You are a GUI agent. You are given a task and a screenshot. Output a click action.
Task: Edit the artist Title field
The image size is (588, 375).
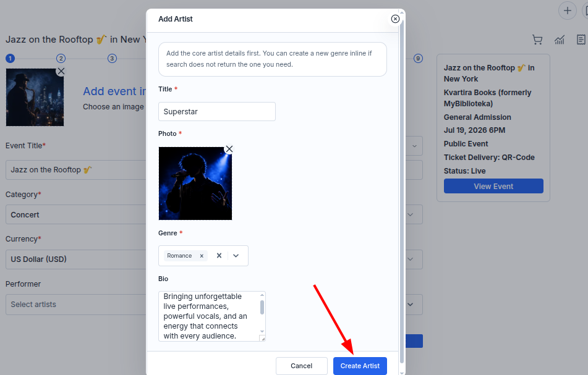point(217,112)
